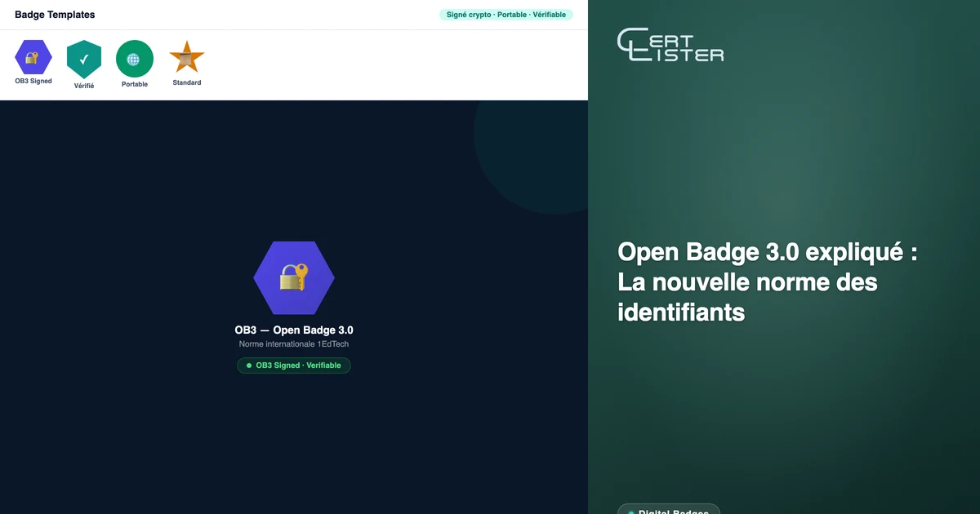Image resolution: width=980 pixels, height=514 pixels.
Task: Click the 'Portable' template label
Action: pyautogui.click(x=135, y=85)
